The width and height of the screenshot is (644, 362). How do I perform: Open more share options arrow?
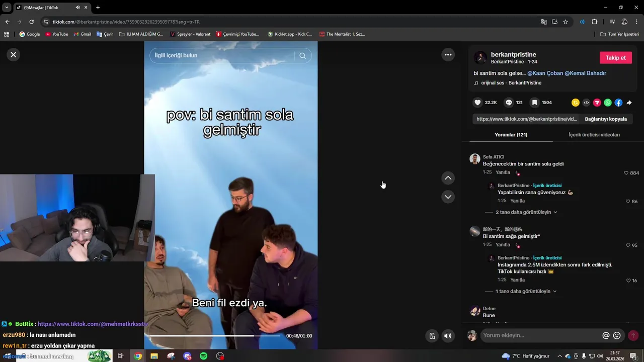pos(629,103)
